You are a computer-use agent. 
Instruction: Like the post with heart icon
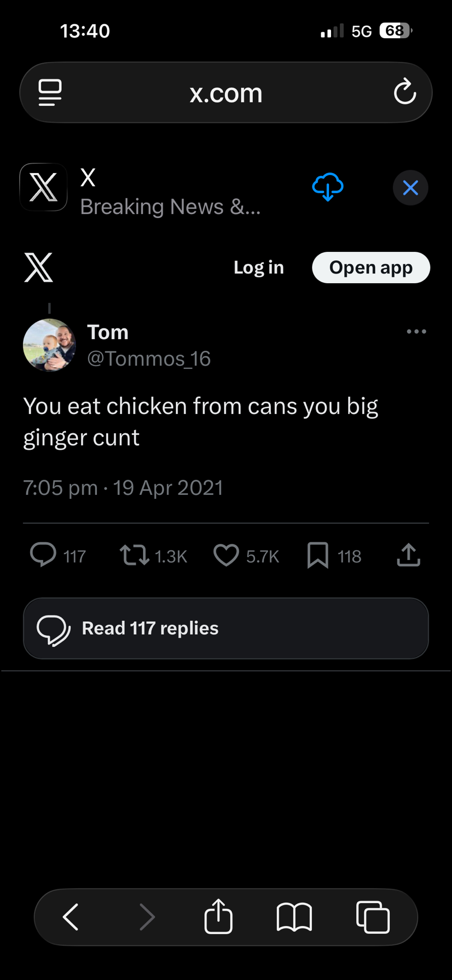tap(226, 556)
